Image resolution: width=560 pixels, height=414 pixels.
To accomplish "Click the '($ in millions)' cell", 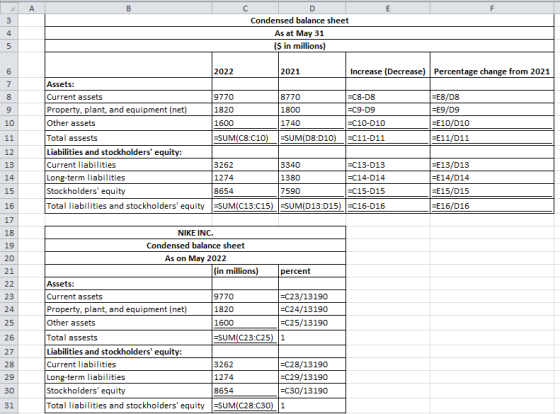I will [299, 46].
